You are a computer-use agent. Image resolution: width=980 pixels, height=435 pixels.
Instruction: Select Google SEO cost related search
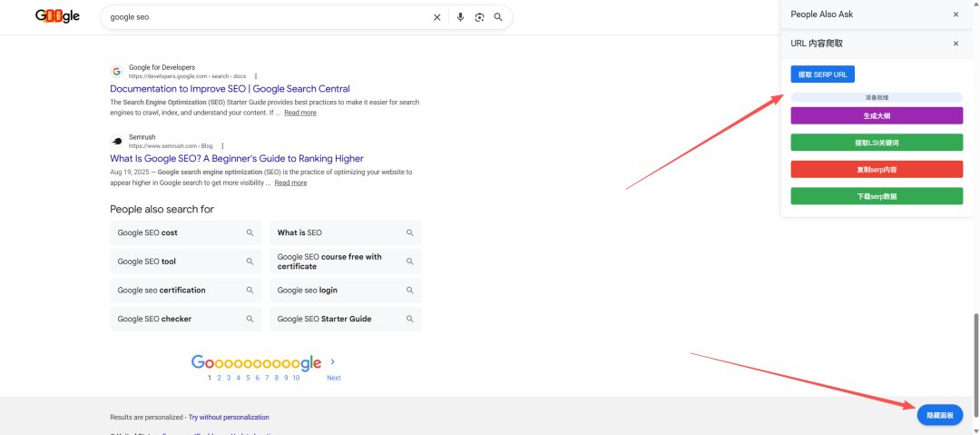(186, 232)
